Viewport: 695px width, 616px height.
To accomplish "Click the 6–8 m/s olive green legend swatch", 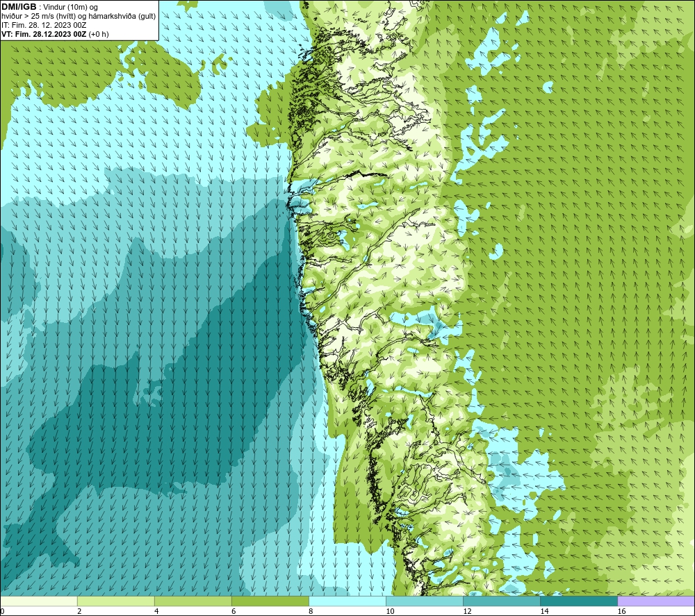I will point(270,601).
